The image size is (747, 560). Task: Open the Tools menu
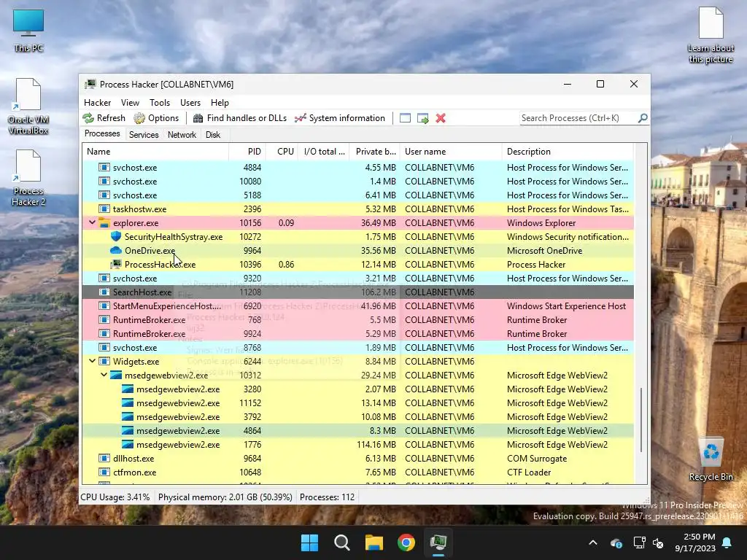pos(160,103)
